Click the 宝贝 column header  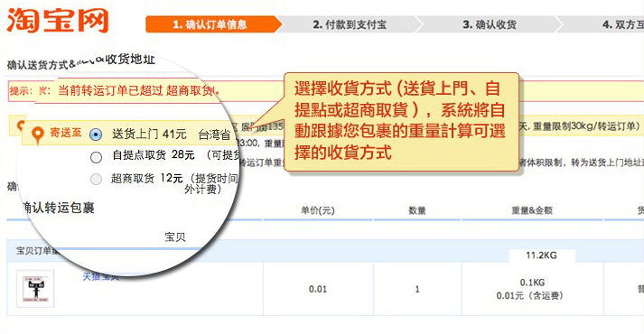(x=175, y=237)
